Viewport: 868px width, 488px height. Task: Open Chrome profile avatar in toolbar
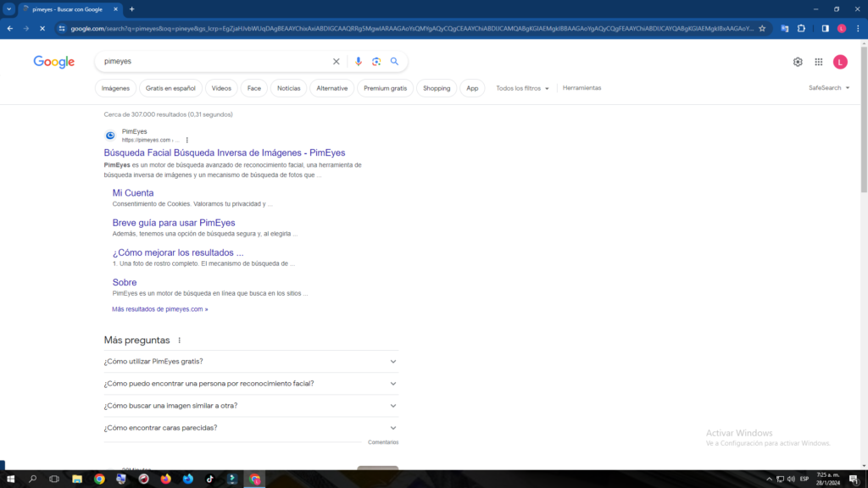[842, 28]
